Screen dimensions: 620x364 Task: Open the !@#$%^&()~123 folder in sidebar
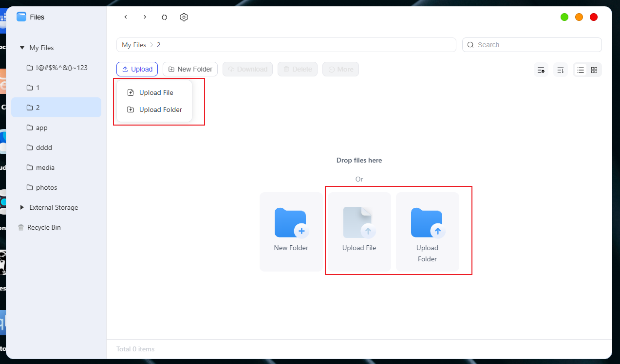[56, 68]
